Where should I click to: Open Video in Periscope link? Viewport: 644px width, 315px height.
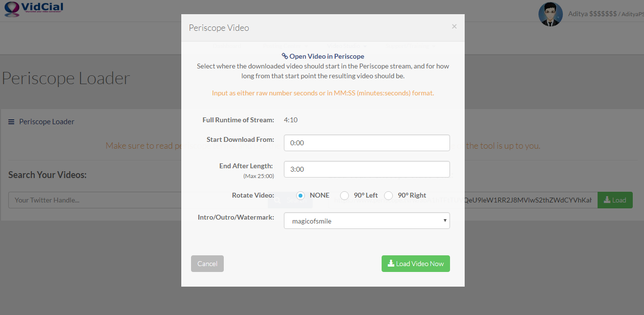323,56
